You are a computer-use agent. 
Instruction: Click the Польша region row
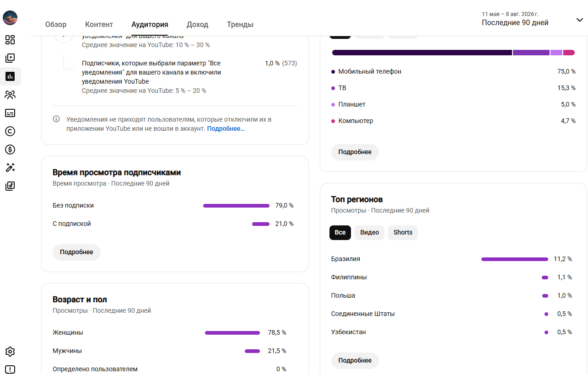(452, 295)
